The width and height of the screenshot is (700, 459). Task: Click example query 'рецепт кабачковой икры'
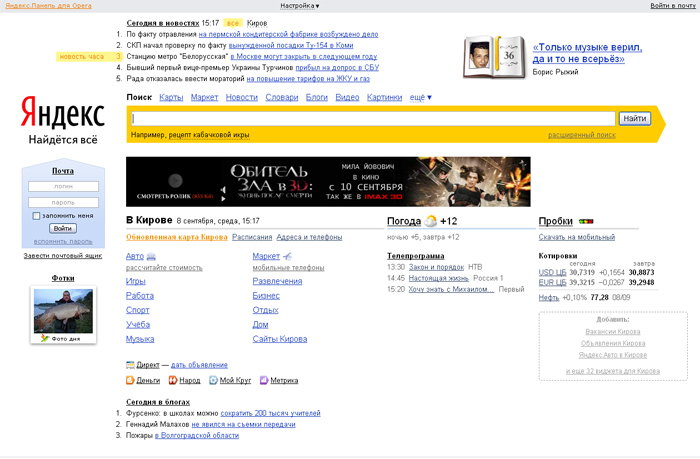(x=209, y=135)
